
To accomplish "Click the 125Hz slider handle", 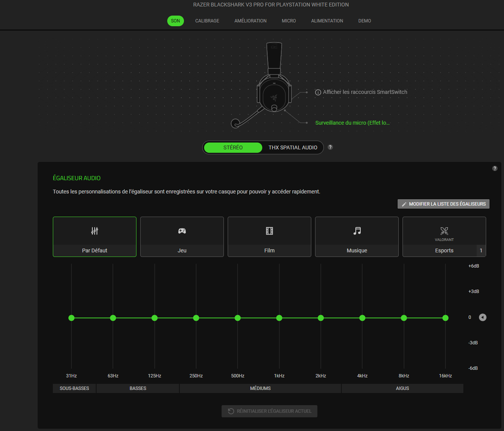I will 155,318.
